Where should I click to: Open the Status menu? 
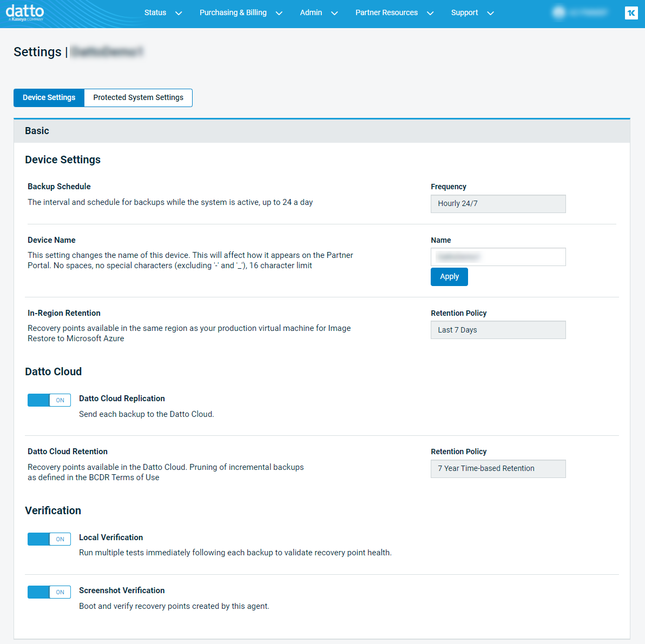click(155, 13)
